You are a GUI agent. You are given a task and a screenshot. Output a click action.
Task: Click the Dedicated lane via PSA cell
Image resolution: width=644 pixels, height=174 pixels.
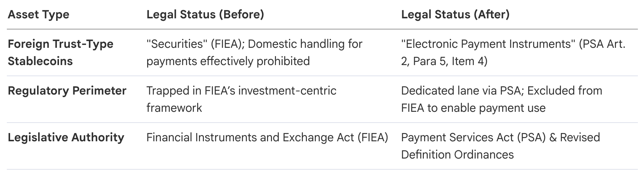[x=502, y=99]
